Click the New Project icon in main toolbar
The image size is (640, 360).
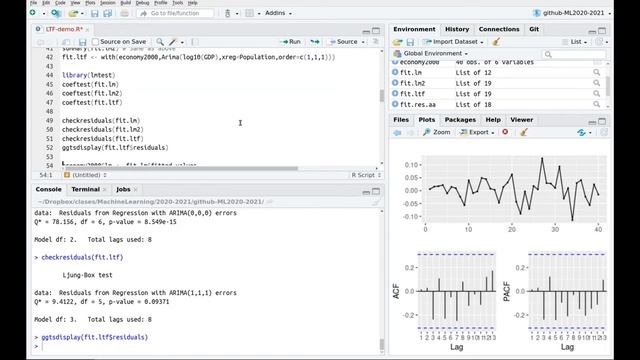pyautogui.click(x=56, y=13)
